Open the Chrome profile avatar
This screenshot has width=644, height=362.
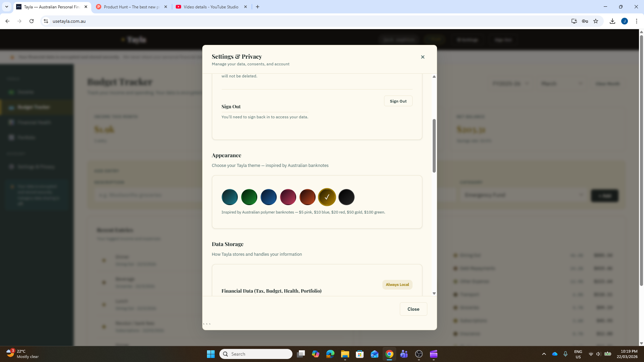tap(625, 21)
